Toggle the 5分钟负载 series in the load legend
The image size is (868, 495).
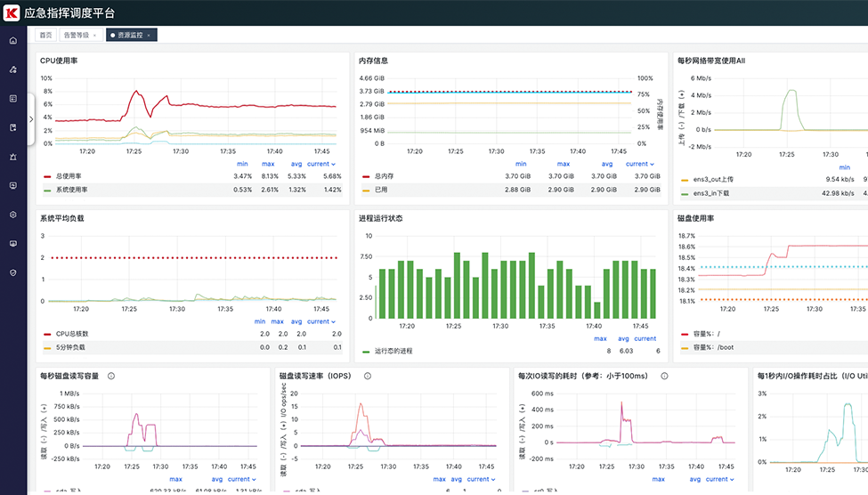coord(70,347)
